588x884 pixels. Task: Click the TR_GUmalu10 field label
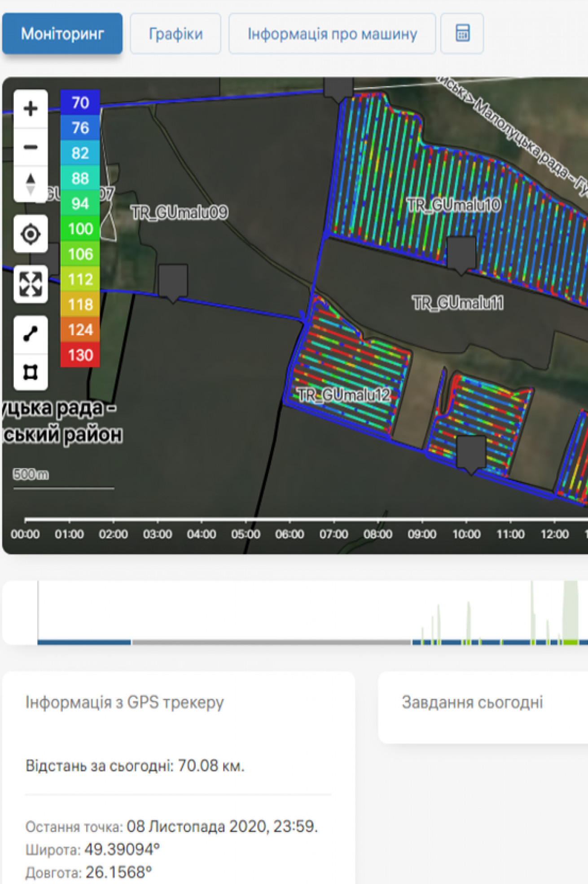coord(454,205)
